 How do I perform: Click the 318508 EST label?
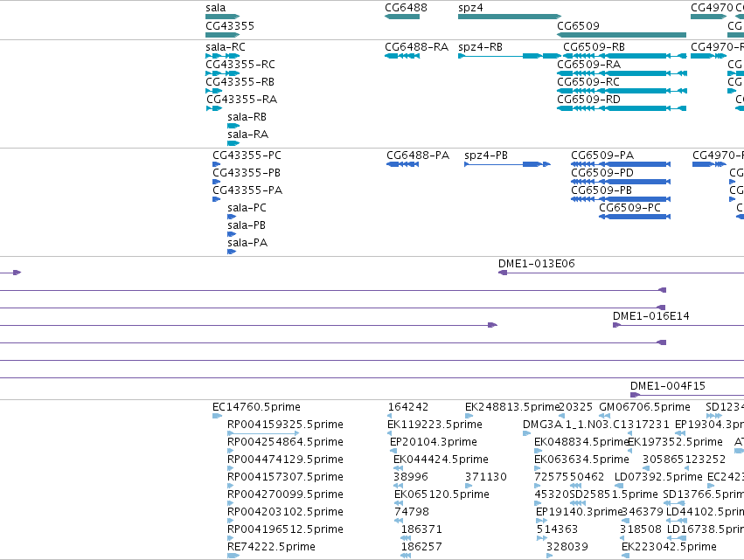(x=641, y=529)
